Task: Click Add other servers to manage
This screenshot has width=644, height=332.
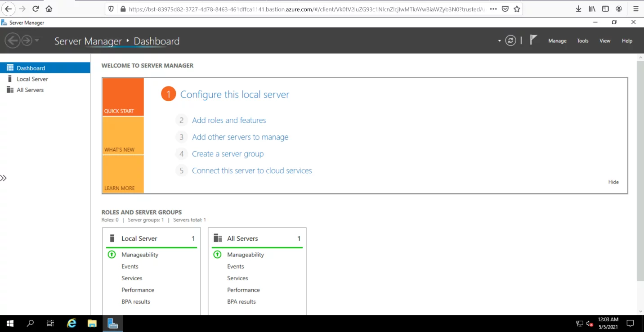Action: click(x=240, y=137)
